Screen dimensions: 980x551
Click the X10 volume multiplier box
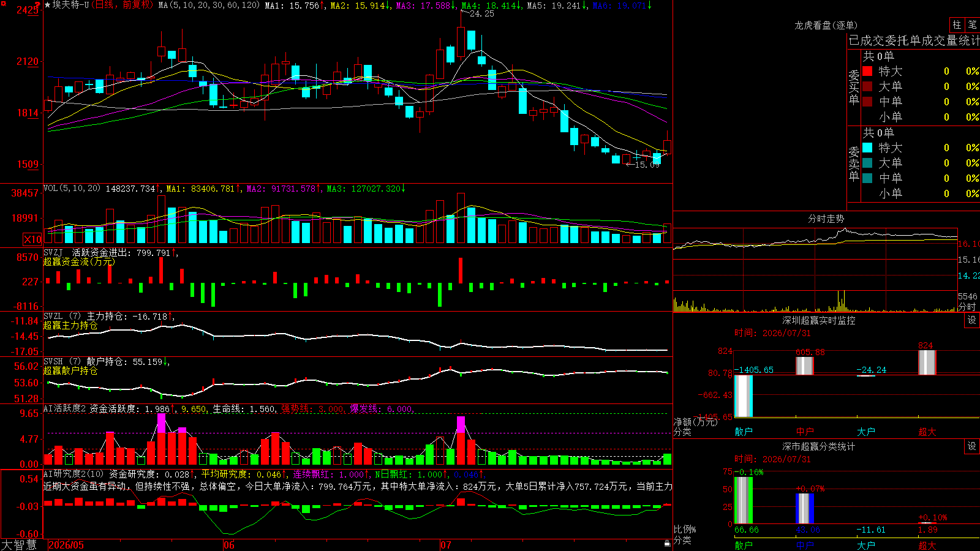tap(32, 239)
